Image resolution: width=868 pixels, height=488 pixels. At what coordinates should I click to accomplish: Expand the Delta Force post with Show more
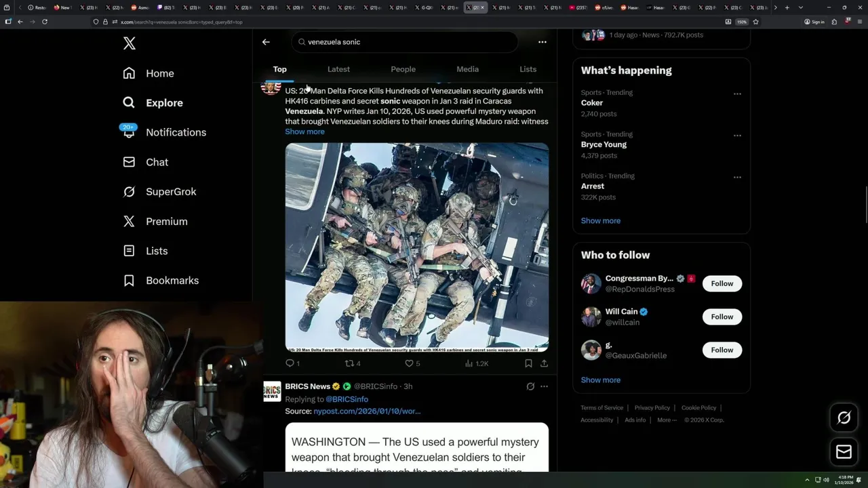(304, 131)
